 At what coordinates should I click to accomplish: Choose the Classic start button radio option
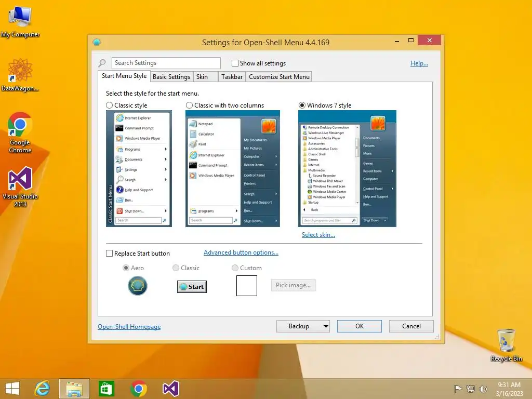(x=176, y=268)
